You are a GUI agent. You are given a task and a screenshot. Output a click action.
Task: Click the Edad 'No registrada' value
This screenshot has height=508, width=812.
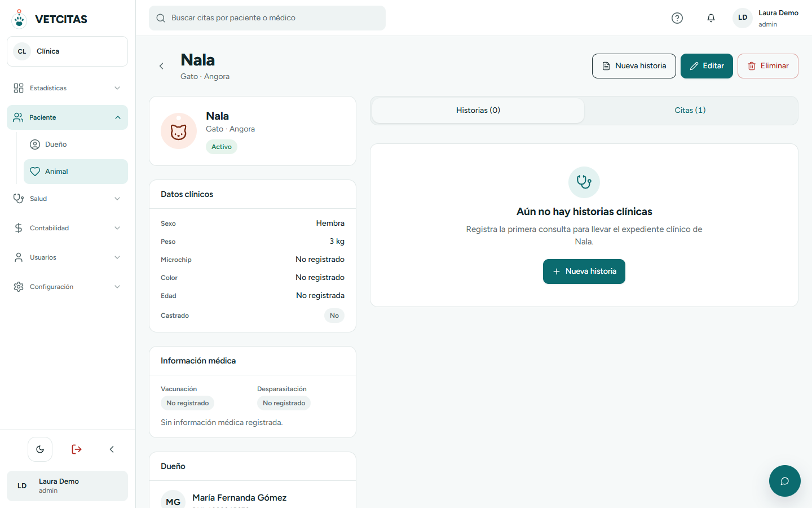click(x=320, y=296)
